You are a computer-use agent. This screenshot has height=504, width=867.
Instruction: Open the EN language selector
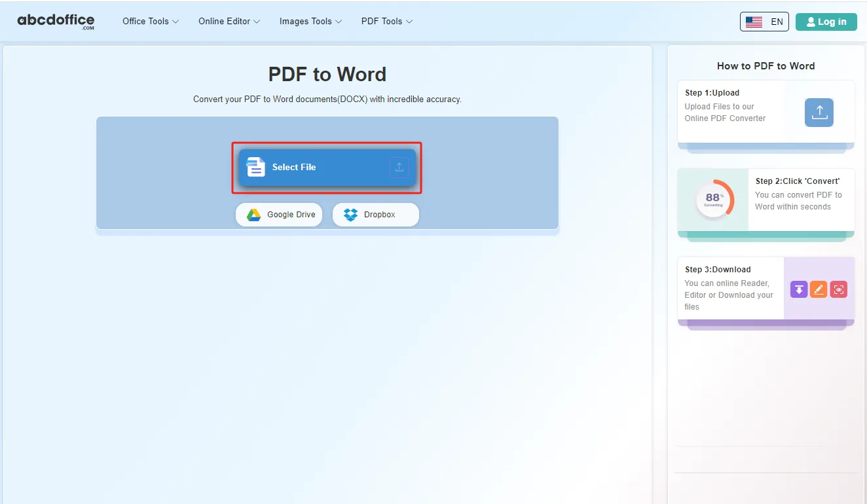pos(764,22)
